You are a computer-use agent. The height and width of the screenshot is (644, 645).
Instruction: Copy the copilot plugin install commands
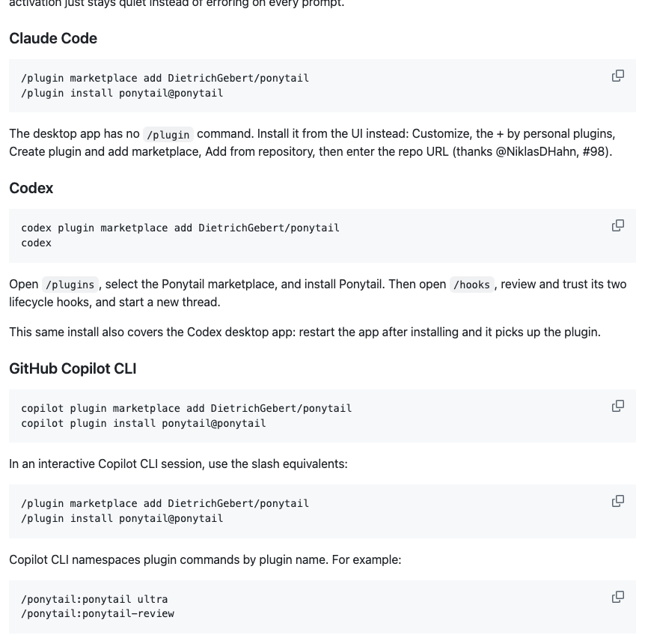pos(618,406)
